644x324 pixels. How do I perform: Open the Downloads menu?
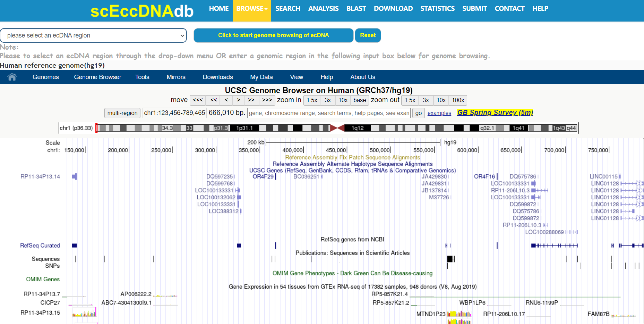218,77
